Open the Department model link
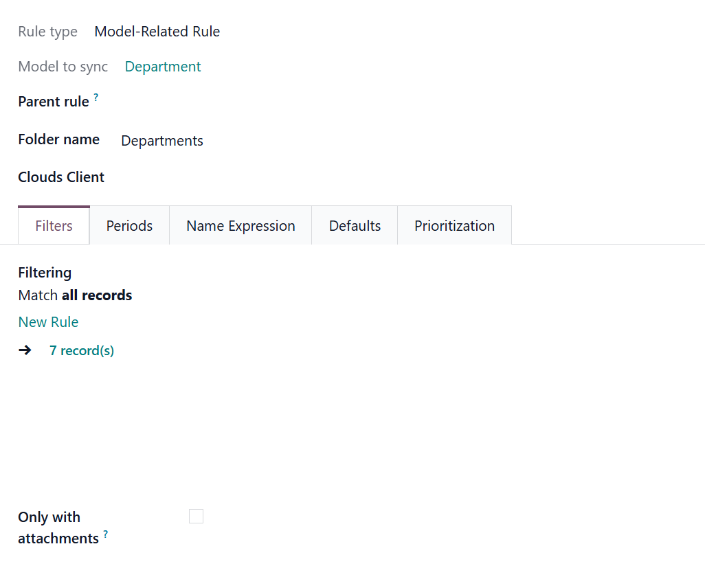 [163, 67]
